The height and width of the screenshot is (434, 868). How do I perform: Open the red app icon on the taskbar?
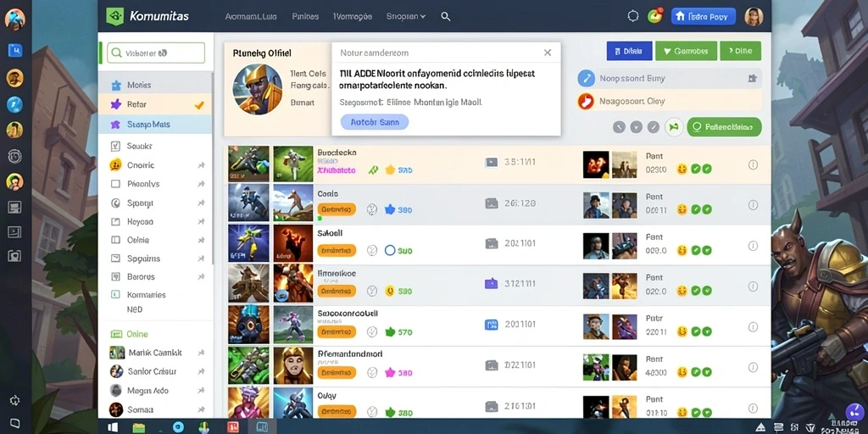pos(232,427)
